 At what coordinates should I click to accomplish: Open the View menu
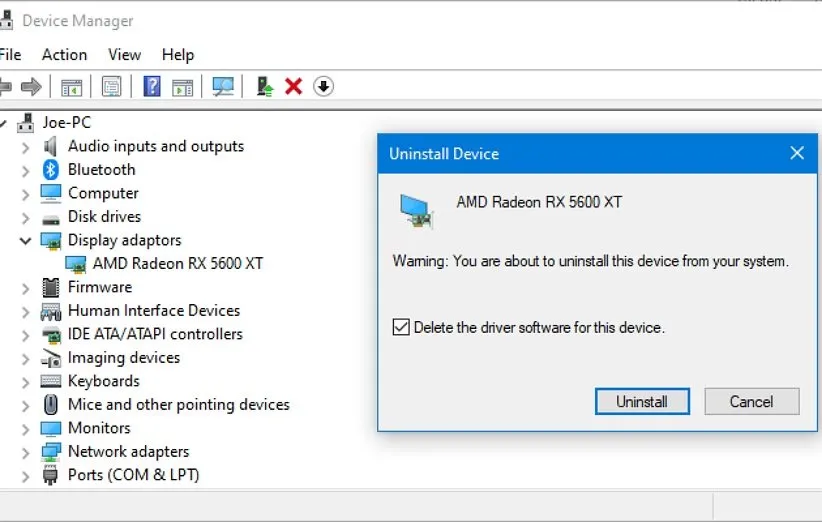tap(125, 55)
